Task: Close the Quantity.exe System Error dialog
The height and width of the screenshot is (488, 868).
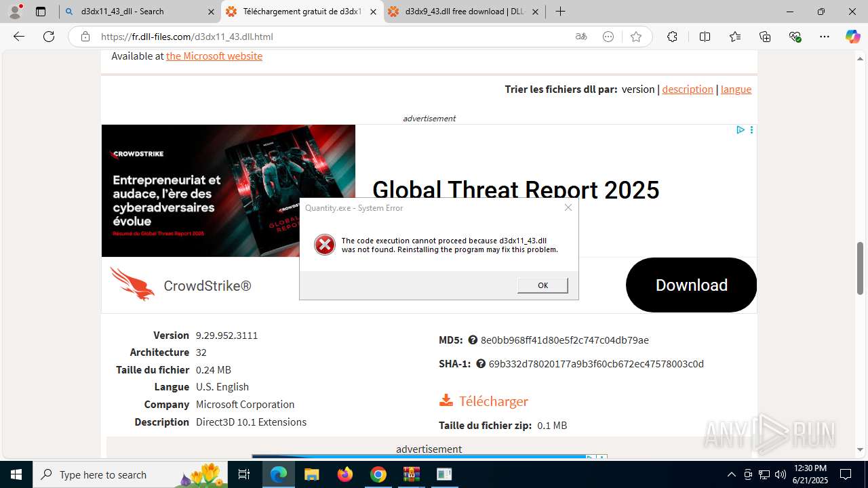Action: tap(568, 207)
